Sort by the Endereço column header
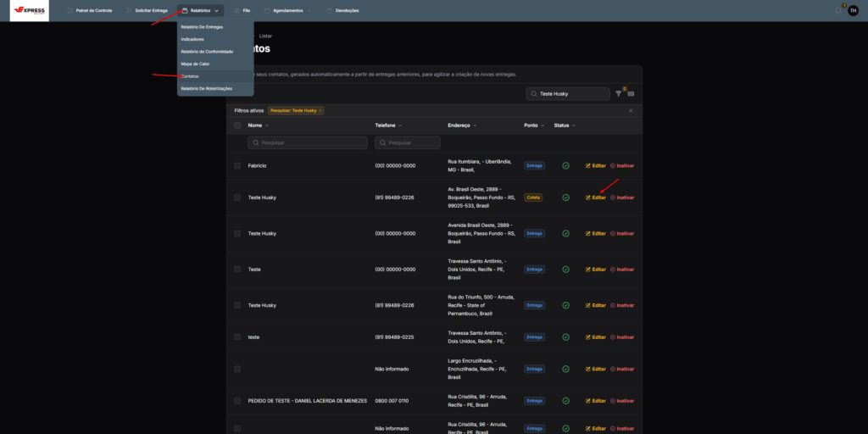This screenshot has height=434, width=868. point(461,125)
